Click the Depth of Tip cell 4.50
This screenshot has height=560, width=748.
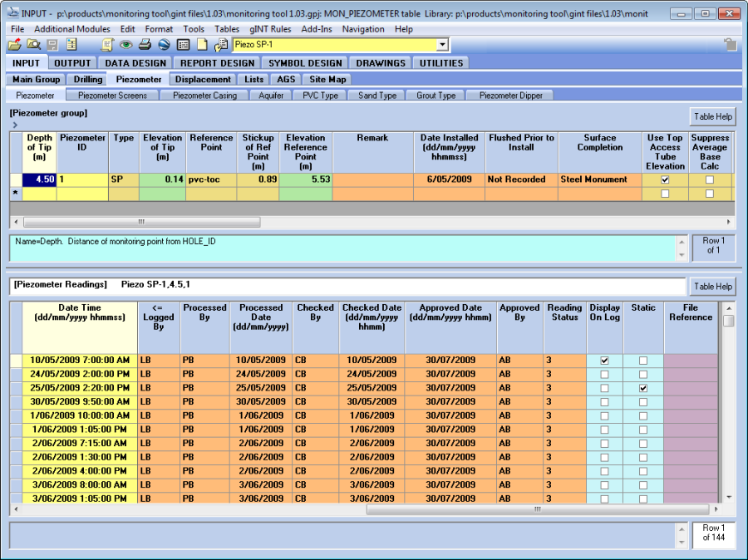click(39, 179)
